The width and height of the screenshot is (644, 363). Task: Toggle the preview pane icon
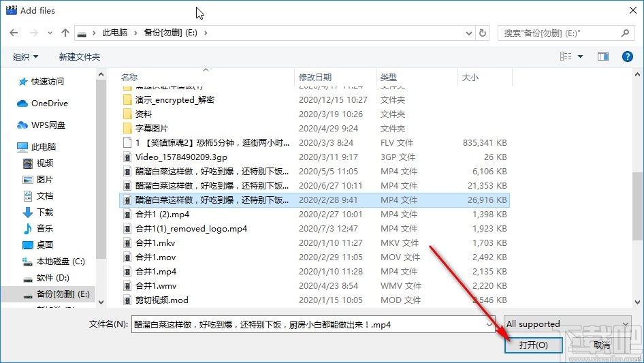(x=603, y=57)
